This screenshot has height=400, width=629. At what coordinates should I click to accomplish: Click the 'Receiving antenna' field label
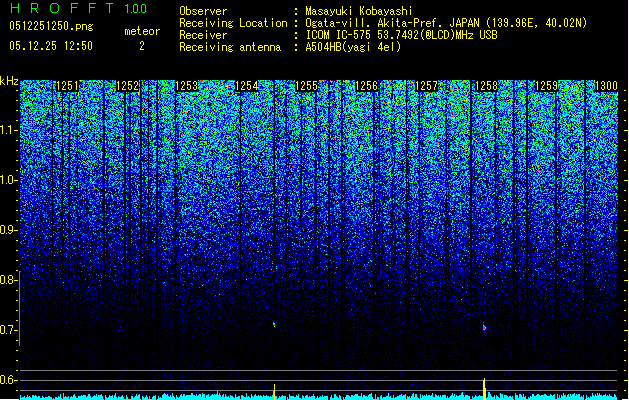[x=230, y=47]
